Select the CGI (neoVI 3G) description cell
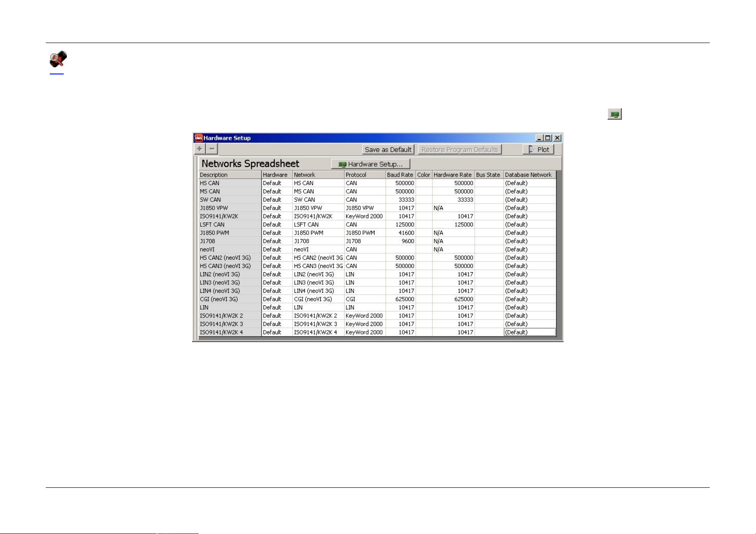 point(230,299)
